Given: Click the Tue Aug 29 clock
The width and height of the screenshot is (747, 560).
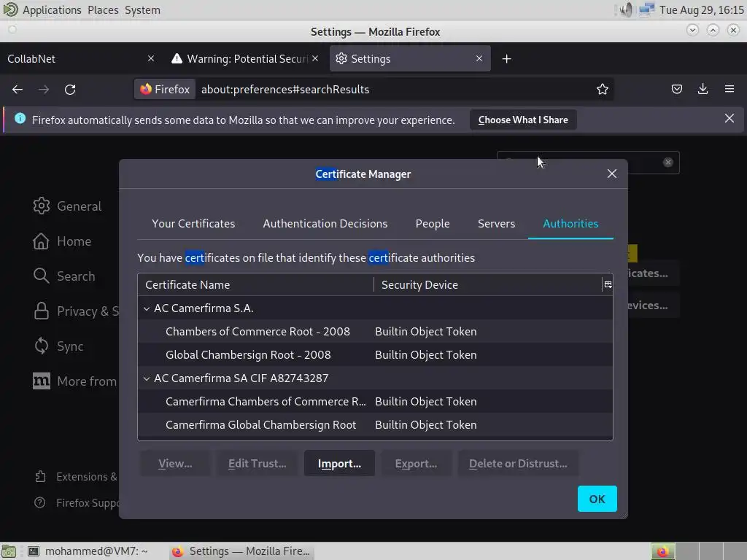Looking at the screenshot, I should click(701, 9).
